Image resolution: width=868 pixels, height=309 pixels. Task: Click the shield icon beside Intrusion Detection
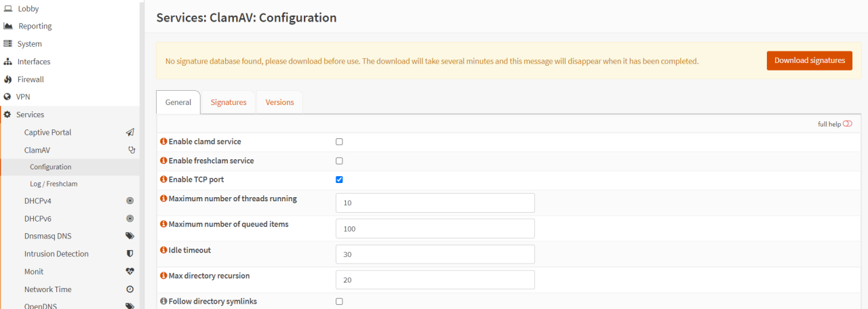(x=130, y=254)
